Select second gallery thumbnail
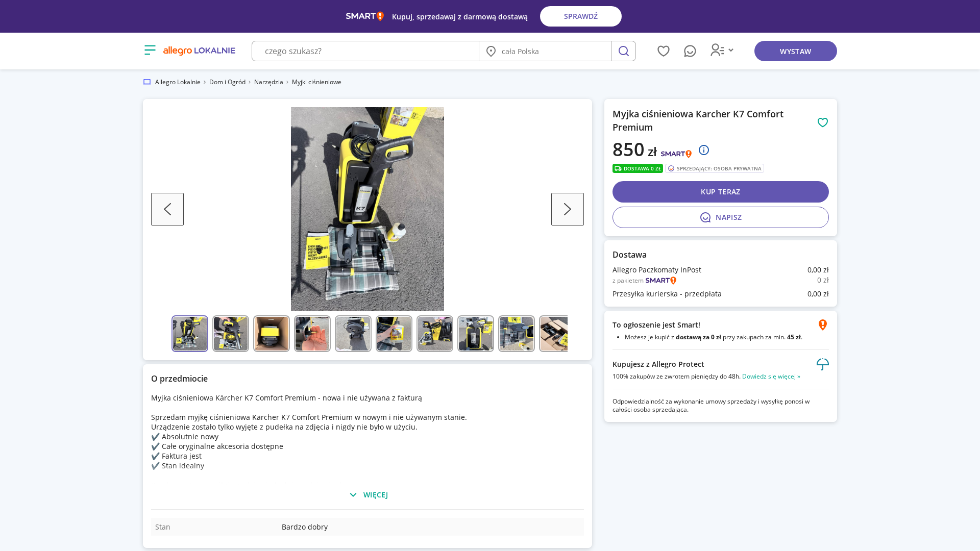 click(x=231, y=334)
